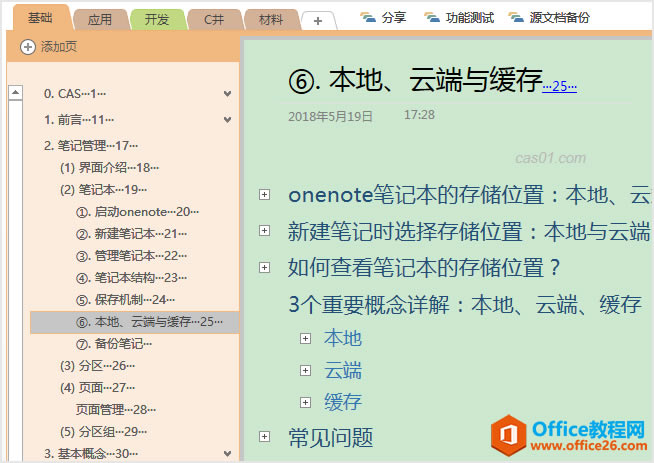Switch to the 材料 section tab

point(271,20)
